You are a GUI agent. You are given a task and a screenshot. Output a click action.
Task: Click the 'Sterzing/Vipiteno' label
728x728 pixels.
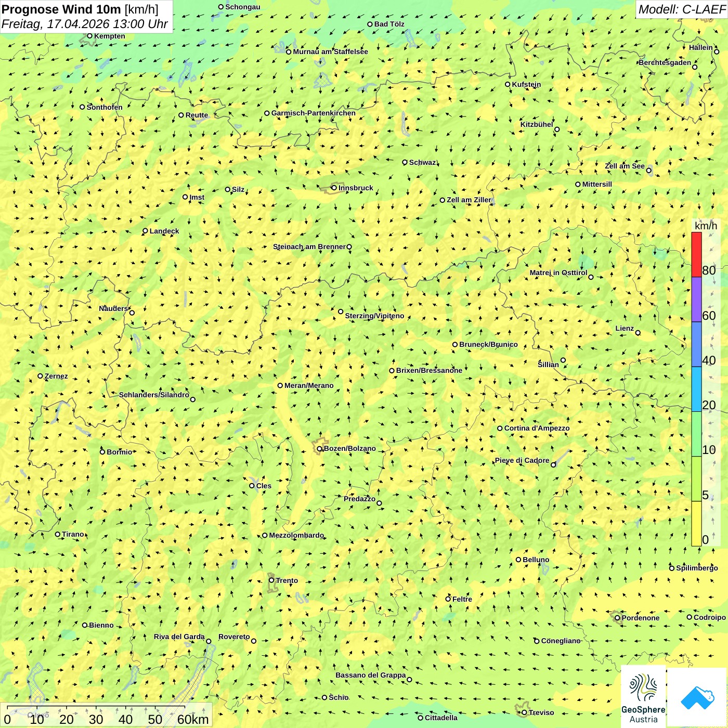click(x=374, y=316)
